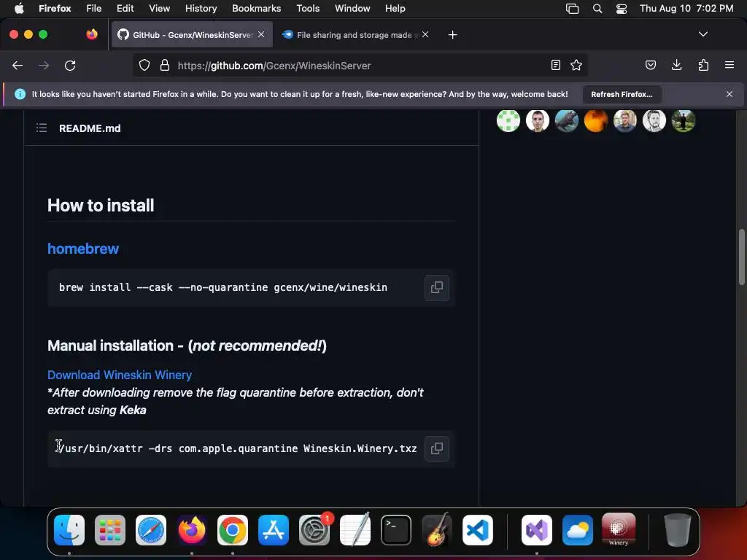This screenshot has height=560, width=747.
Task: Open Firefox application hamburger menu
Action: [729, 65]
